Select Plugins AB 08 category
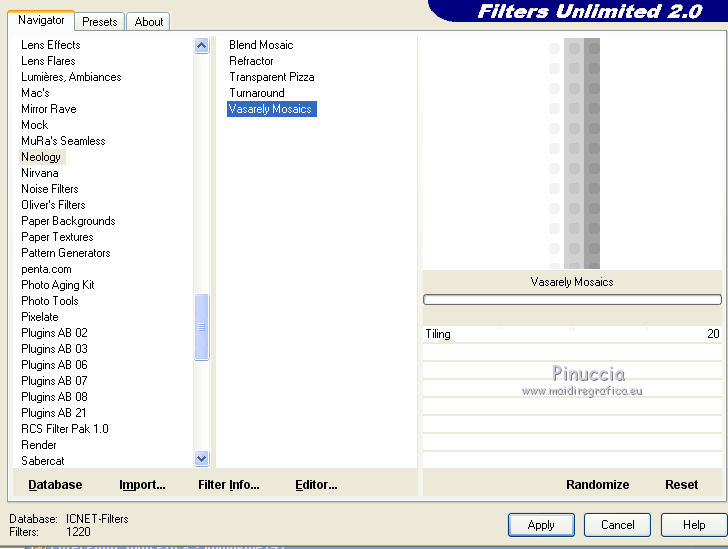728x549 pixels. [54, 398]
